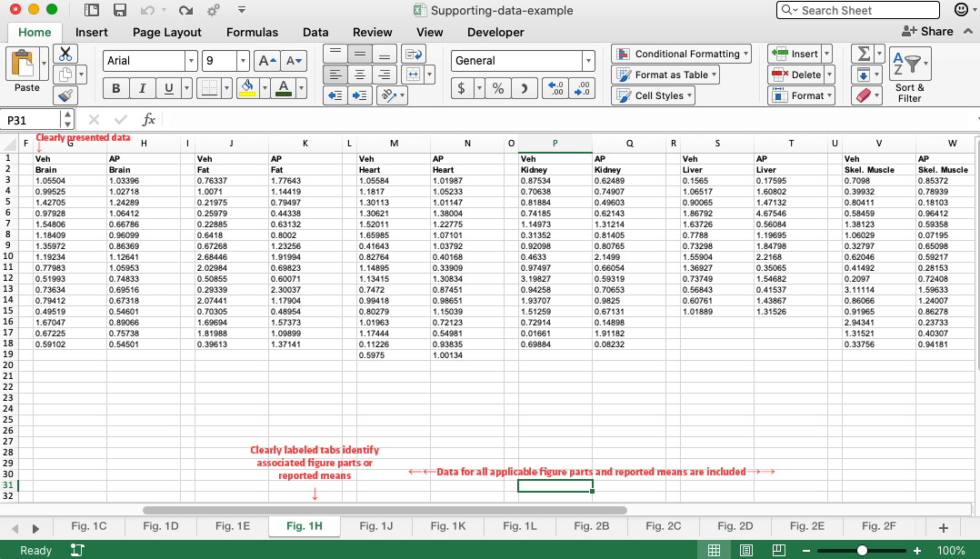Center text horizontally
The height and width of the screenshot is (559, 980).
360,75
